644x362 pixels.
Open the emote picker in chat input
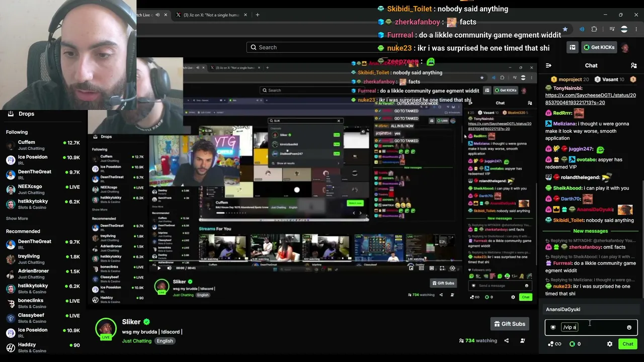coord(629,327)
